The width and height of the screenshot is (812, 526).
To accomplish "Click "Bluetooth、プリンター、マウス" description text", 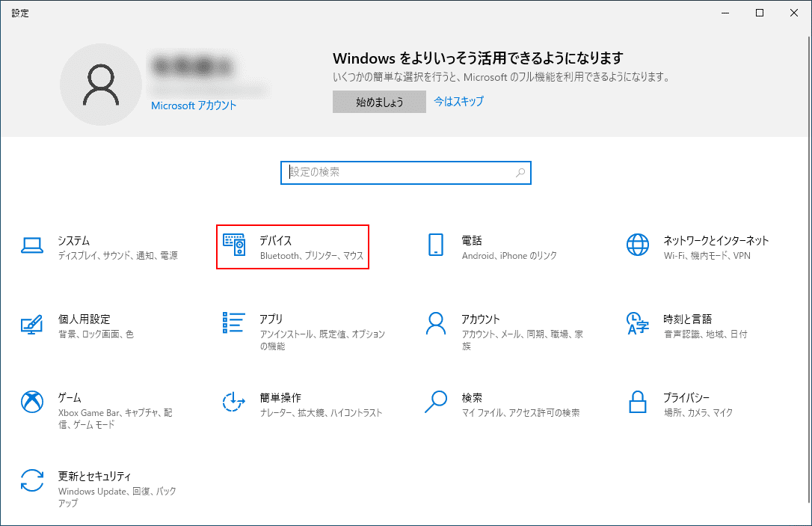I will pyautogui.click(x=312, y=255).
